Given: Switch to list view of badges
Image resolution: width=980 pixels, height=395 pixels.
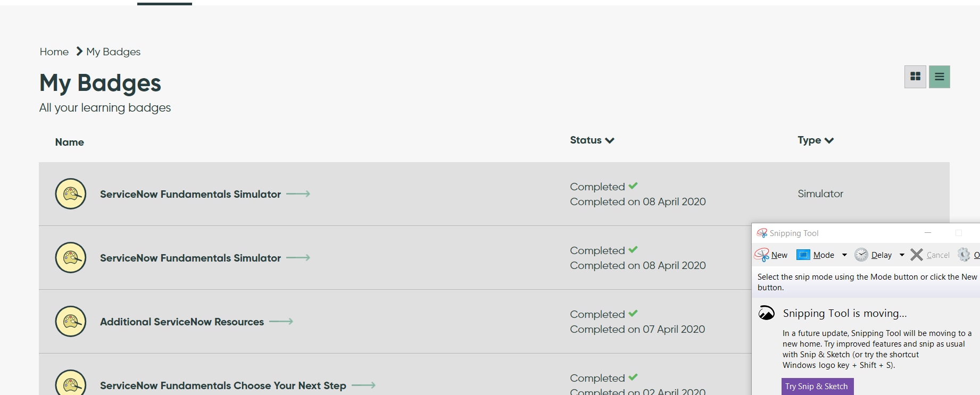Looking at the screenshot, I should (x=939, y=77).
